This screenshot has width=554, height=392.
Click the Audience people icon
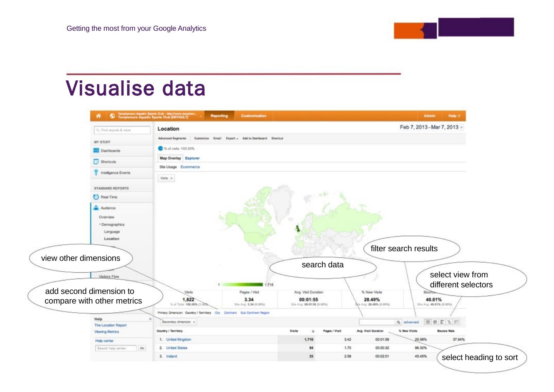point(96,208)
